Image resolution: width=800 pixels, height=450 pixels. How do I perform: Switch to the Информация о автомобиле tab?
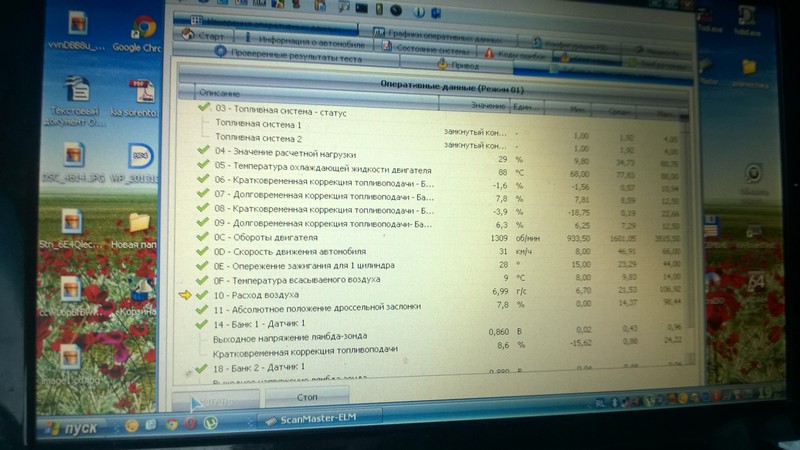pos(307,40)
